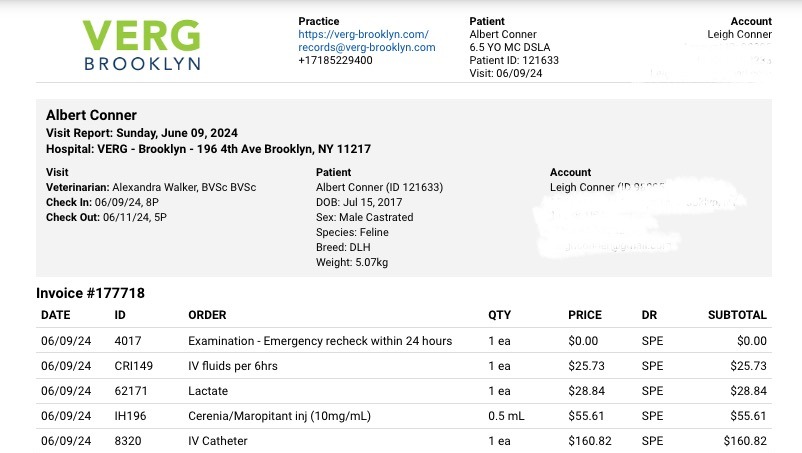Image resolution: width=802 pixels, height=453 pixels.
Task: Click the Check Out date entry
Action: tap(93, 217)
